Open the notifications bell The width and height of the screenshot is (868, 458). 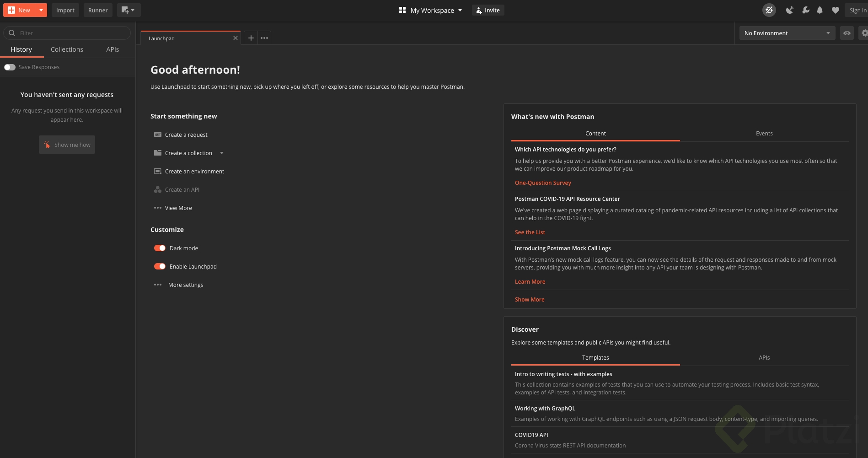[x=820, y=10]
